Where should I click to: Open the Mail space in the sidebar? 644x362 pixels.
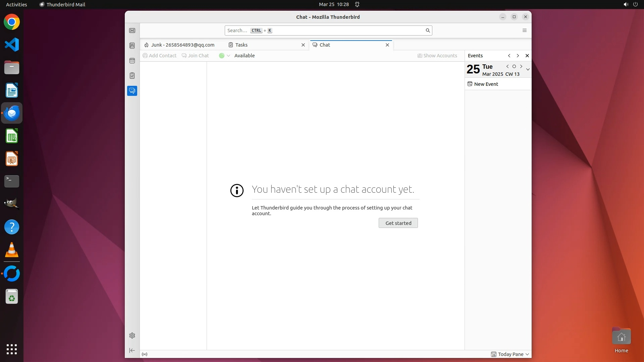pyautogui.click(x=132, y=31)
